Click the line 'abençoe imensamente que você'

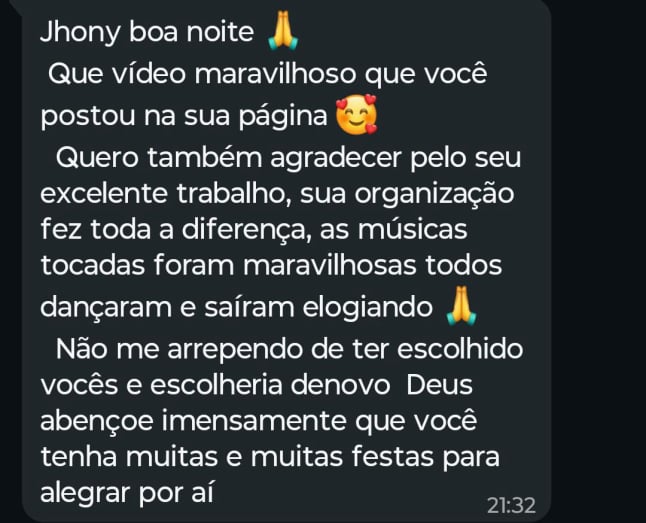[259, 421]
